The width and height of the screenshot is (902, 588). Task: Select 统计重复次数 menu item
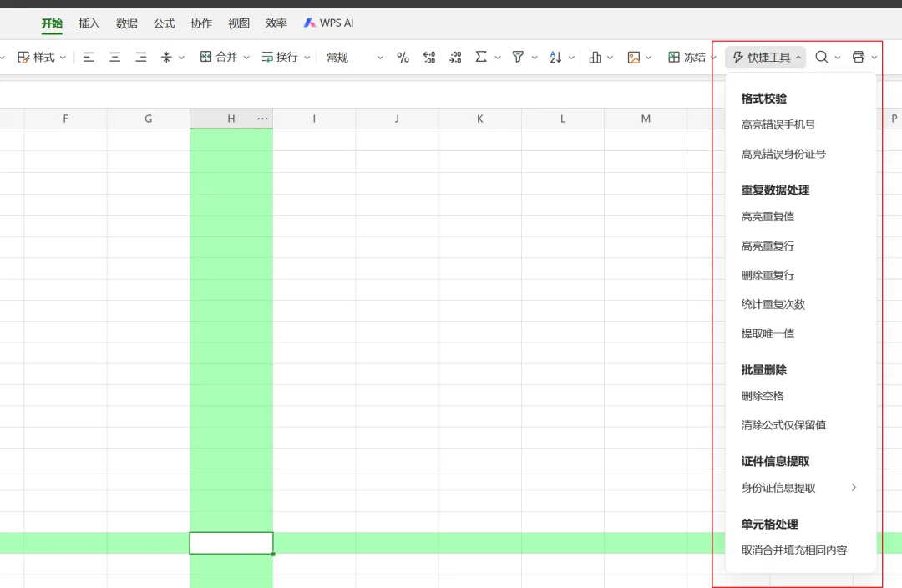point(773,304)
